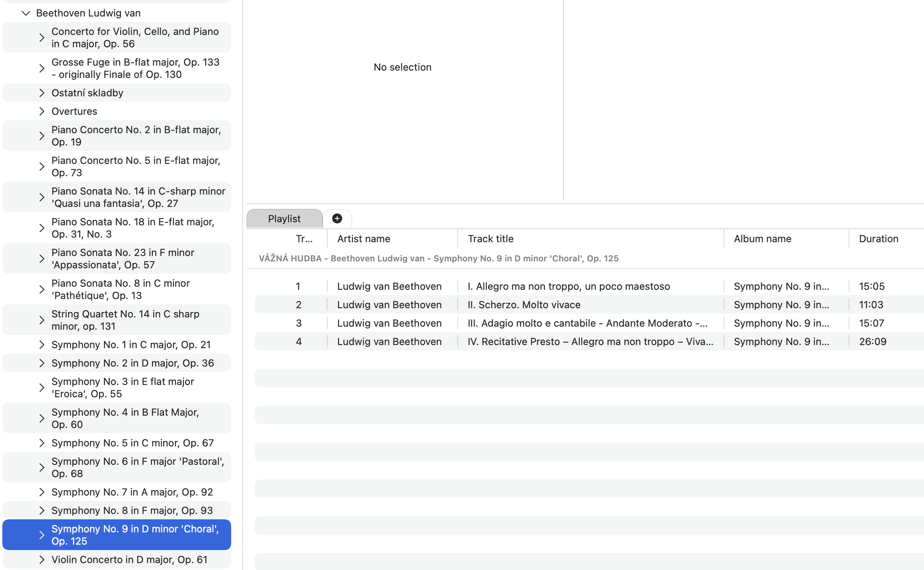Click the 26:09 duration cell
The height and width of the screenshot is (570, 924).
click(x=873, y=342)
